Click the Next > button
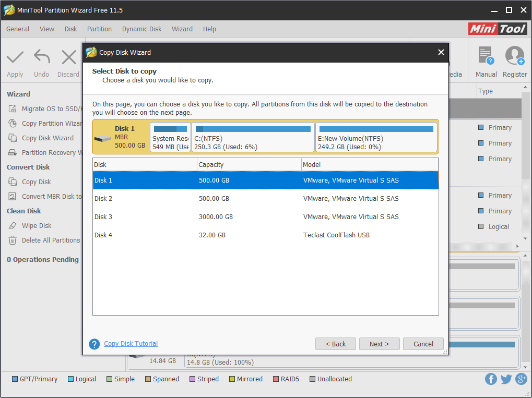The height and width of the screenshot is (398, 532). 380,344
